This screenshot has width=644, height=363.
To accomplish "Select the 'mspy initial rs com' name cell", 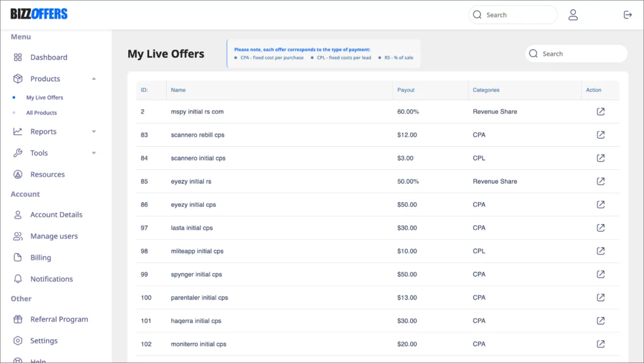I will (x=197, y=111).
